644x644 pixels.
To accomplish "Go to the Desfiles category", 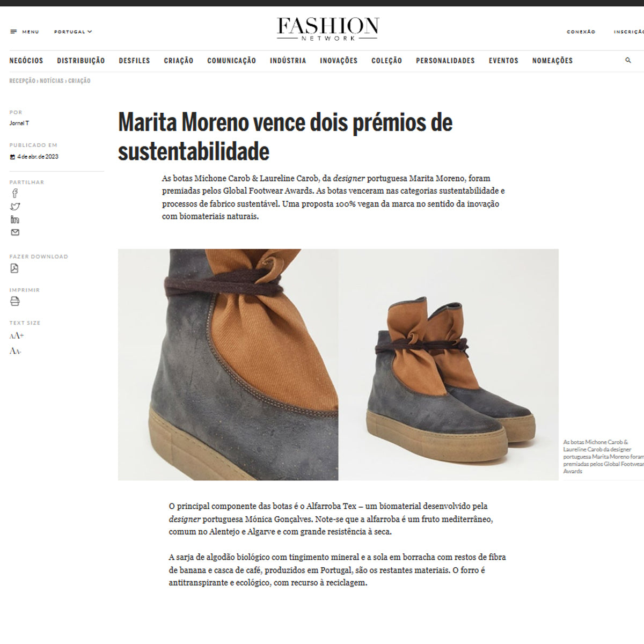I will pyautogui.click(x=134, y=61).
